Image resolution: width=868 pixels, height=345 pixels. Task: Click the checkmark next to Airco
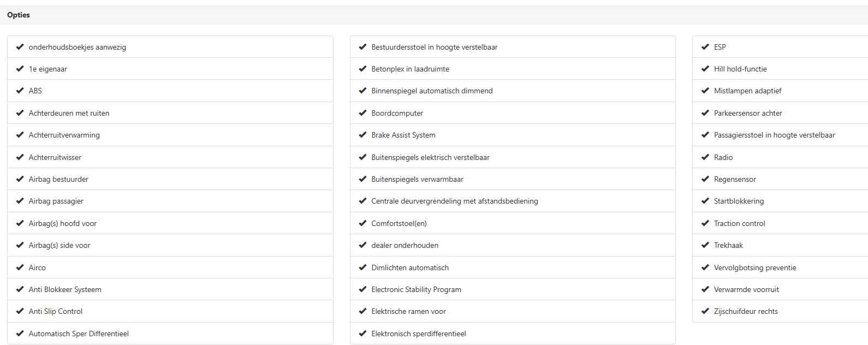pos(20,267)
